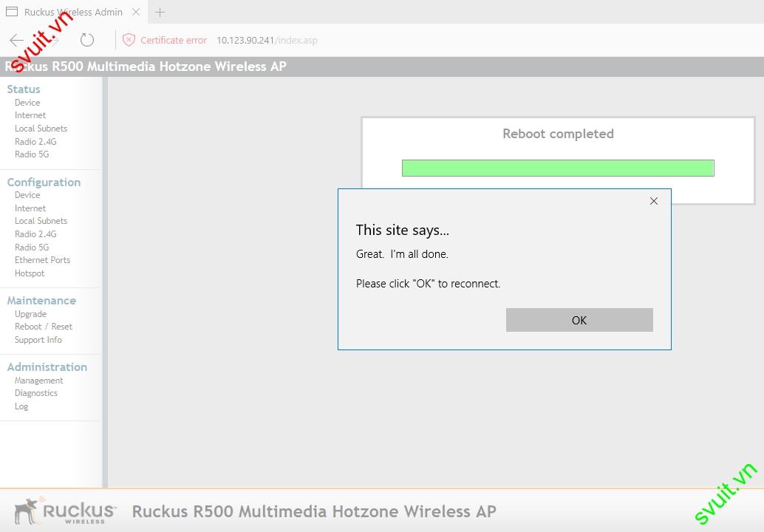Screen dimensions: 764x532
Task: Open a new browser tab
Action: click(160, 12)
